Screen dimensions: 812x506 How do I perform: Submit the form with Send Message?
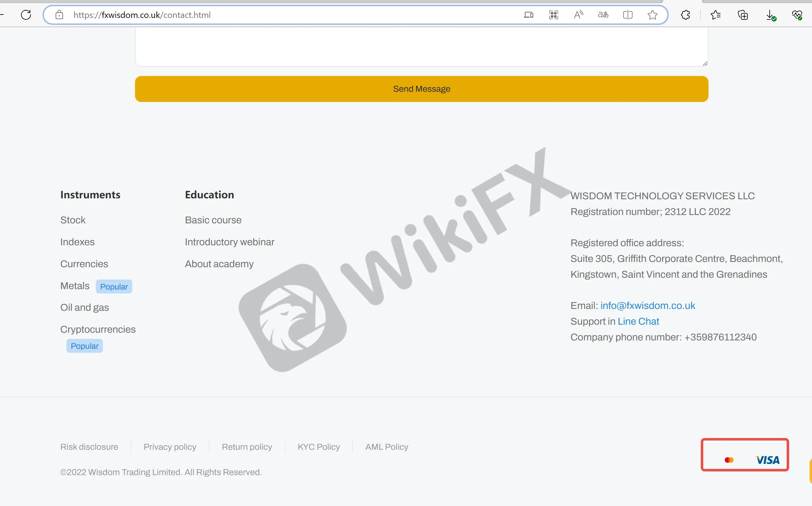(x=421, y=89)
